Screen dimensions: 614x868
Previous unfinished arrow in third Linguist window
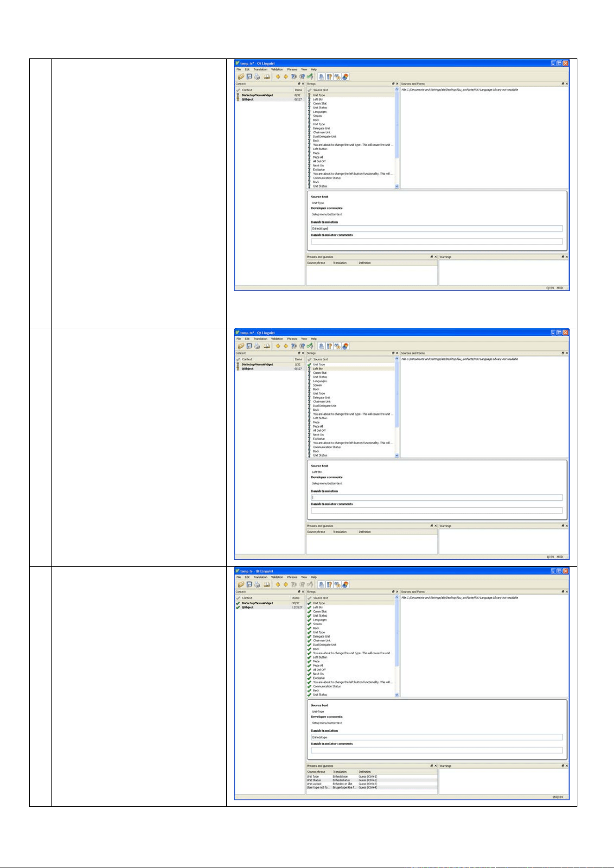(x=278, y=585)
